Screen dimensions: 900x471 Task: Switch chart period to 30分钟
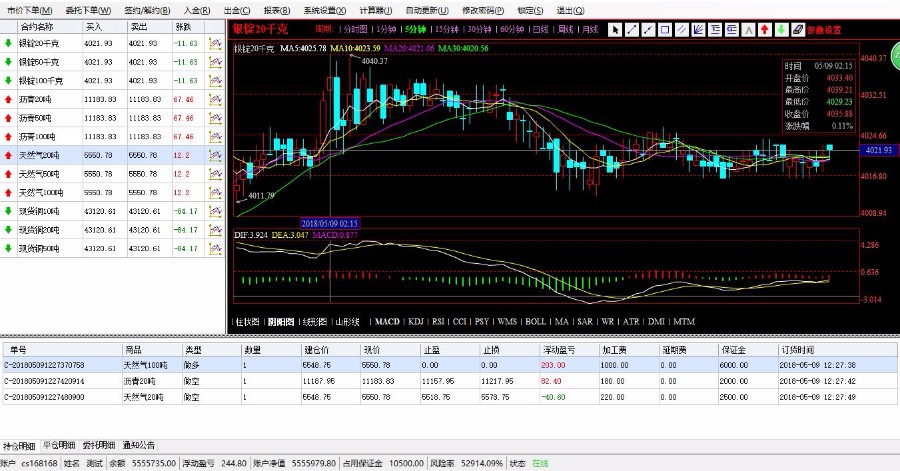[x=479, y=29]
